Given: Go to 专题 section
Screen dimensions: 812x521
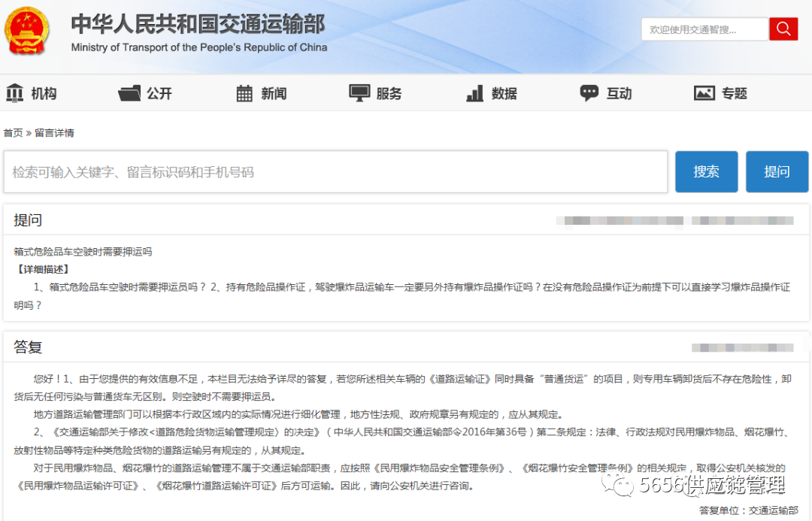Looking at the screenshot, I should (735, 93).
